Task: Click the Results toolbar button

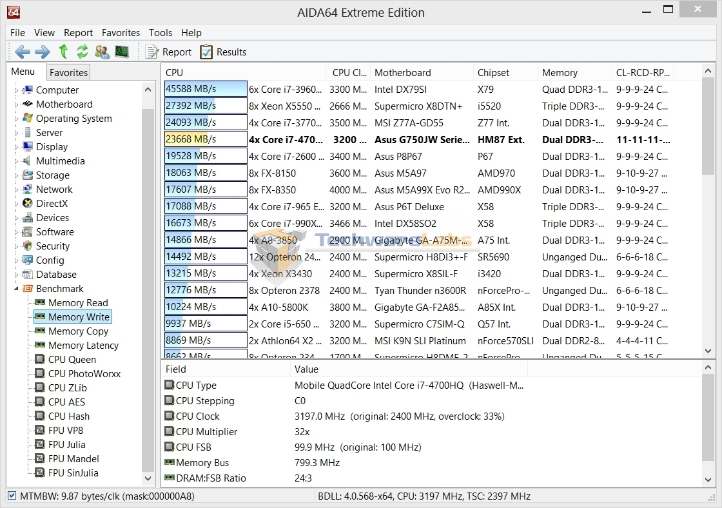Action: pyautogui.click(x=223, y=52)
